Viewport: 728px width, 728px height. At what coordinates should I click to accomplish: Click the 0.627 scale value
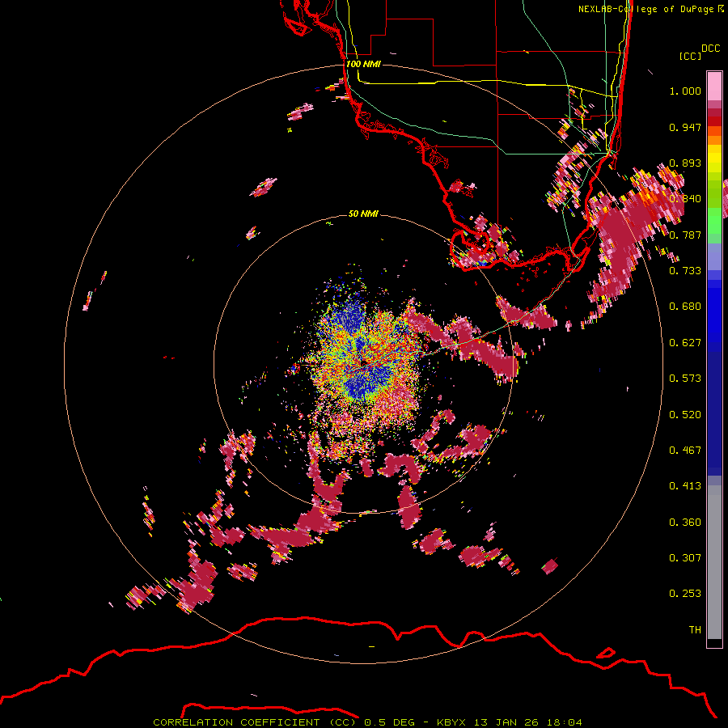click(685, 343)
